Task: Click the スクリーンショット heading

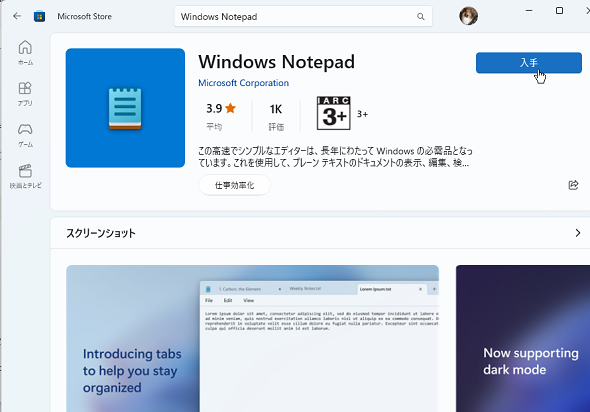Action: point(101,233)
